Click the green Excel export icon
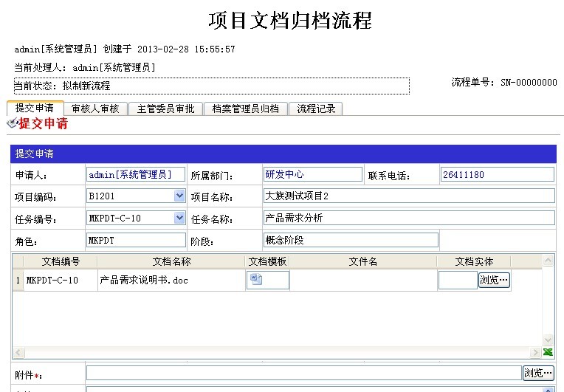The height and width of the screenshot is (392, 564). click(548, 353)
